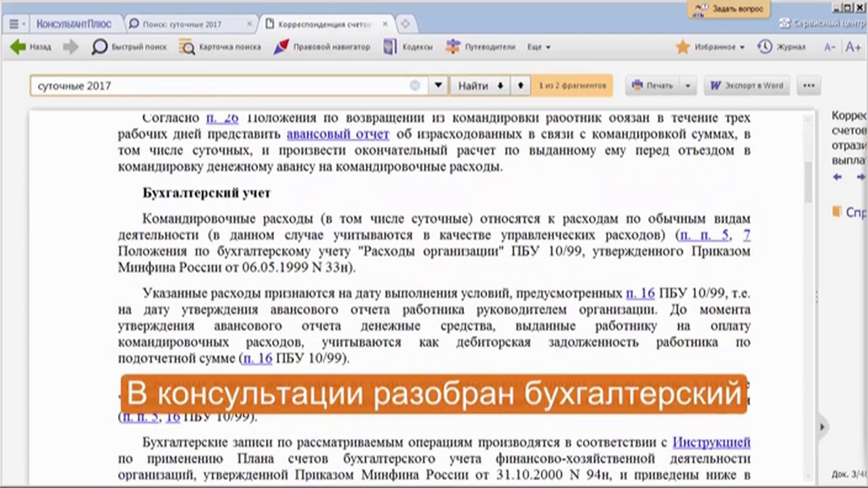Go to previous item in right panel
Screen dimensions: 868x488
pyautogui.click(x=837, y=177)
